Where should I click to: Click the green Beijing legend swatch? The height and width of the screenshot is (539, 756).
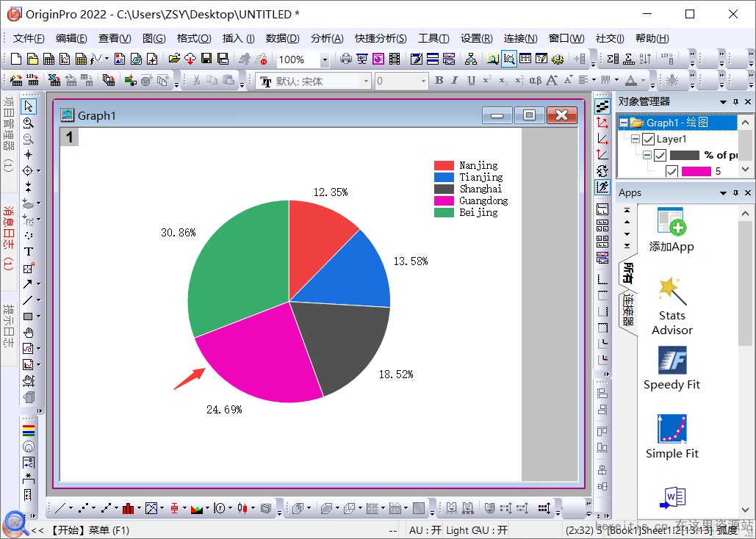[x=444, y=212]
